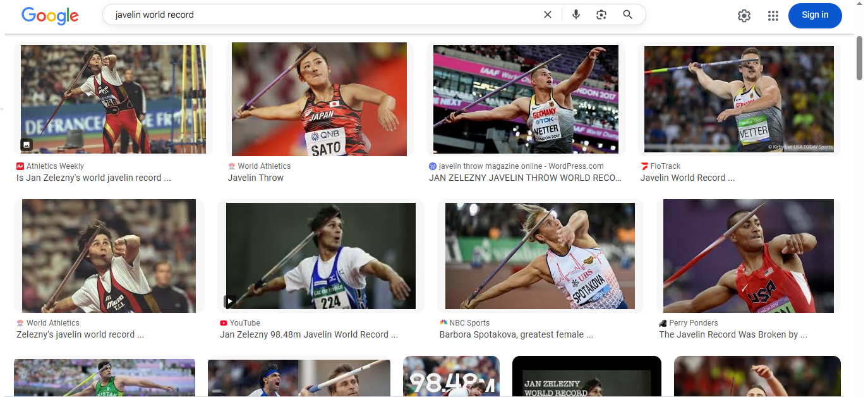Click the Sign in button
Screen dimensions: 868x397
coord(815,15)
